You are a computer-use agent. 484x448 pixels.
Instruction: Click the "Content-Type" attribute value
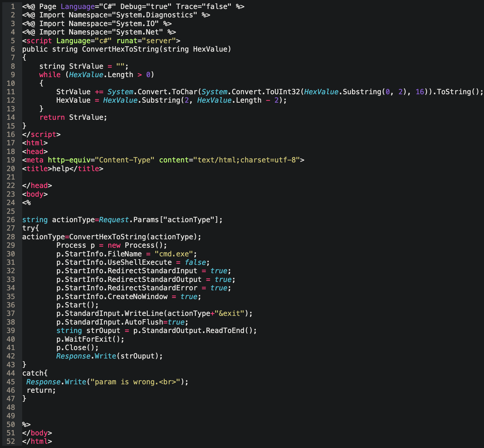click(125, 160)
